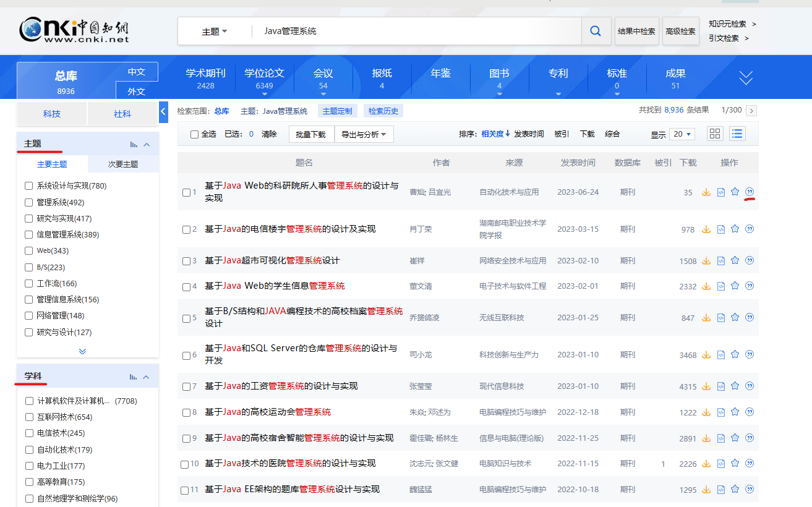The height and width of the screenshot is (507, 812).
Task: Show chart for 主题 facet
Action: pyautogui.click(x=134, y=144)
